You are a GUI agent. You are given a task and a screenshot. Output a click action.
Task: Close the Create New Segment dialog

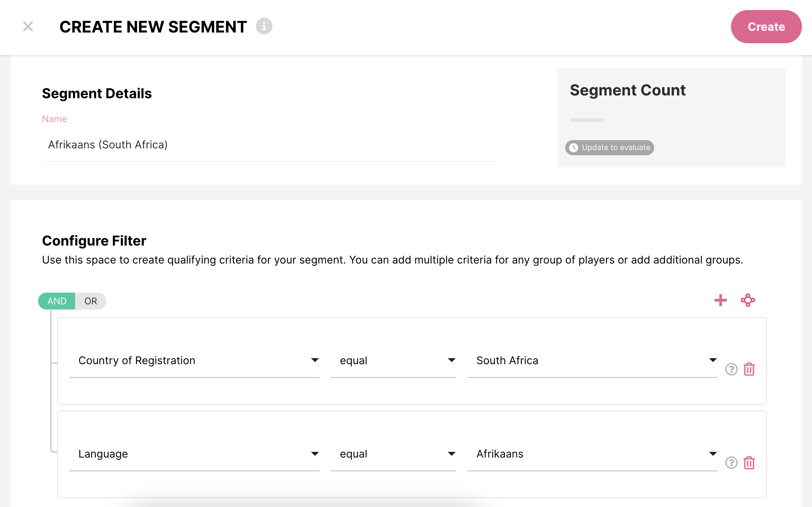coord(28,27)
